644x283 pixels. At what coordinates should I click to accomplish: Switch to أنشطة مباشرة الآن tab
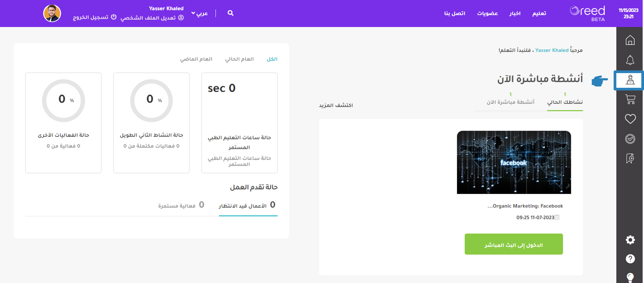(510, 102)
